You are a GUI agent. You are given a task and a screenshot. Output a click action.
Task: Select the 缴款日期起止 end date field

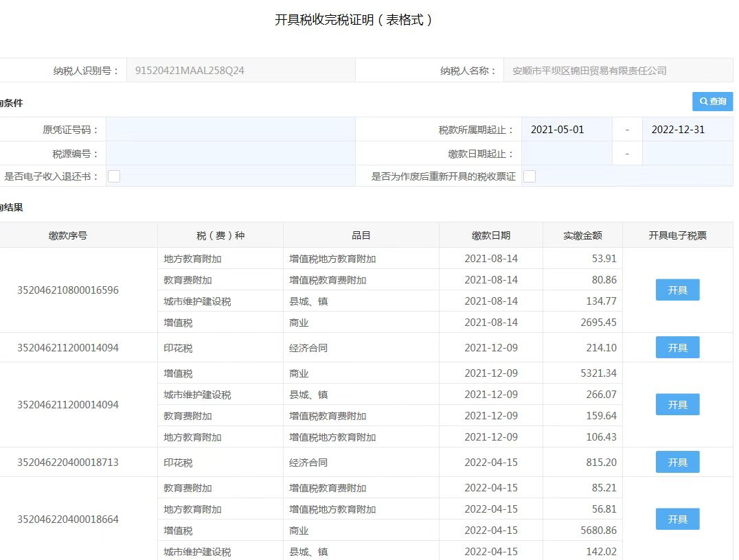687,154
